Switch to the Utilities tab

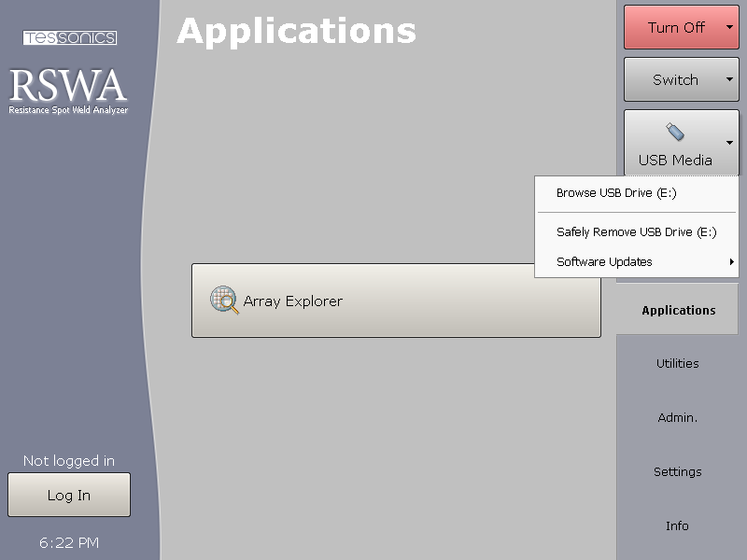pyautogui.click(x=677, y=363)
